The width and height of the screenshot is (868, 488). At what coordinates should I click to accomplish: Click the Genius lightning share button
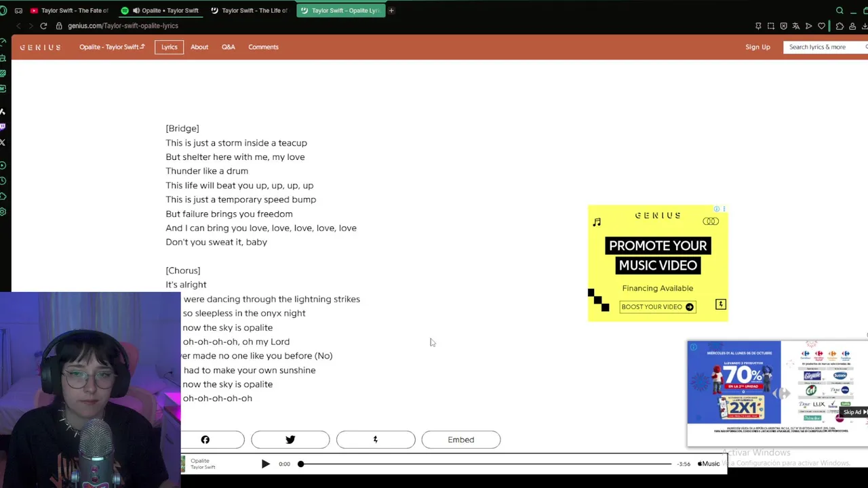coord(376,440)
